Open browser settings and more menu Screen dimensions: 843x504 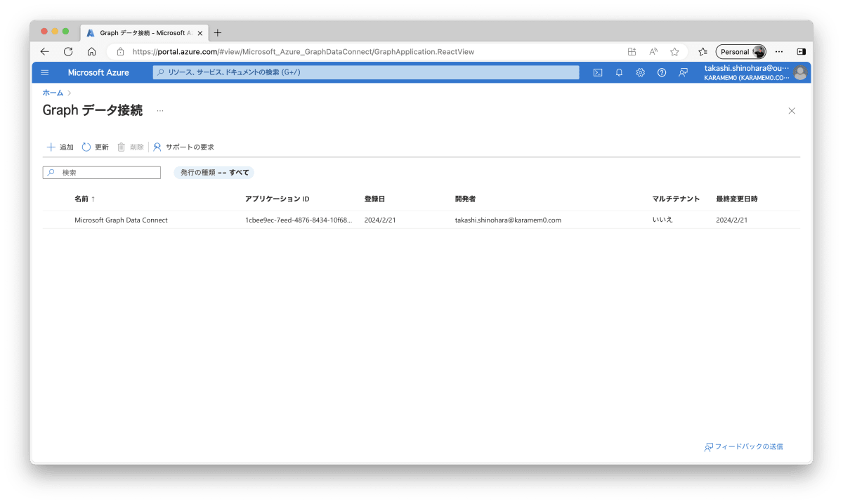[779, 51]
